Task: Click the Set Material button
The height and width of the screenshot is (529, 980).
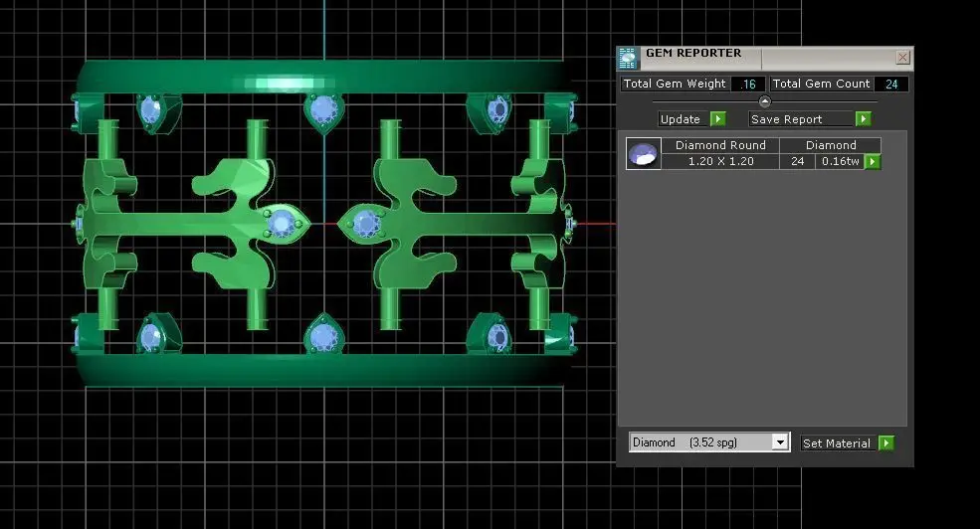Action: (837, 442)
